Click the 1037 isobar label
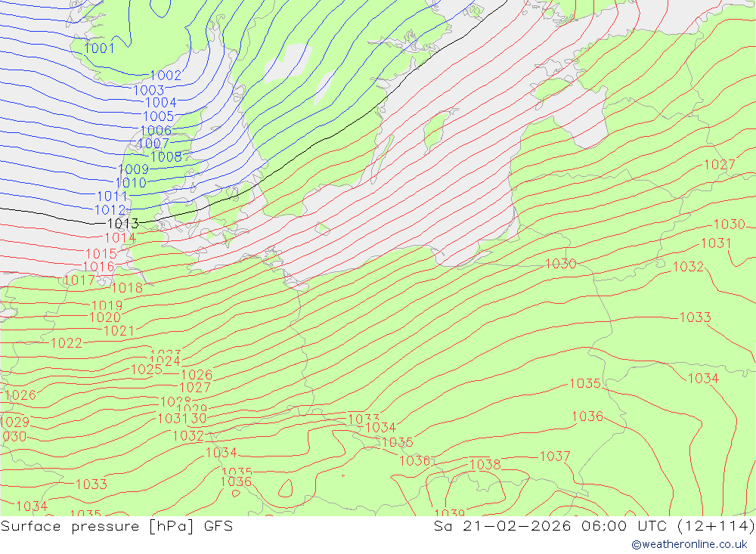This screenshot has height=554, width=756. pos(555,456)
